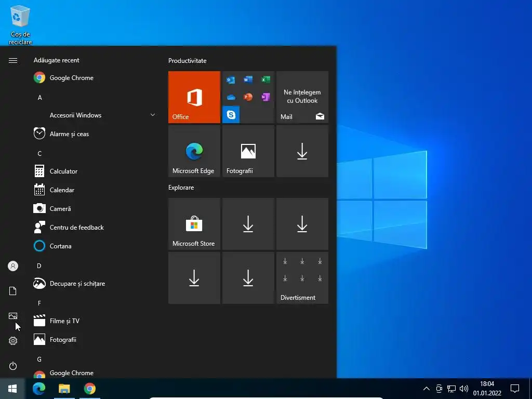
Task: Open the Microsoft Edge tile
Action: (194, 151)
